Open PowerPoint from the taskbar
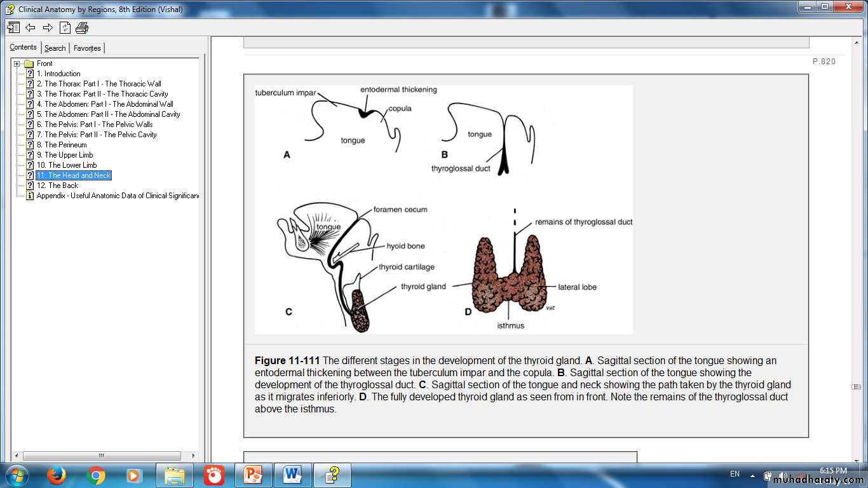 point(254,475)
